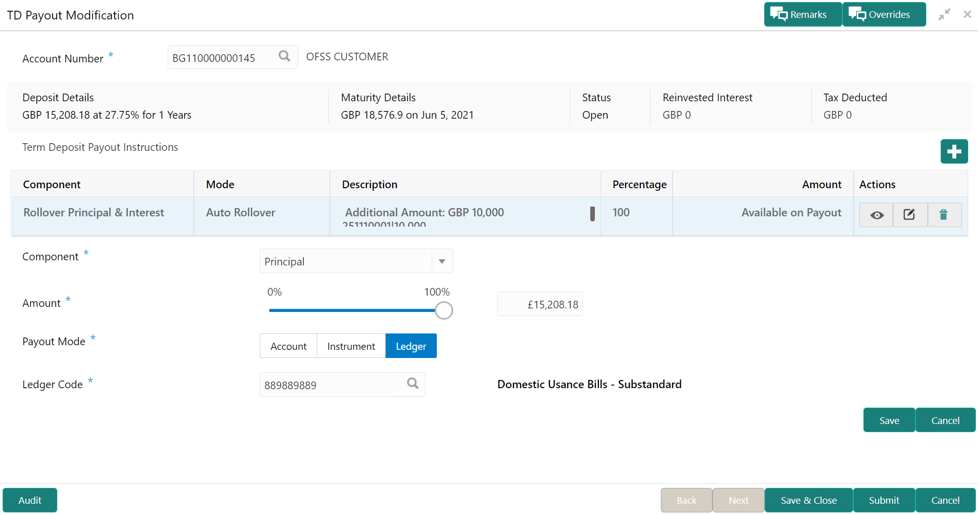Screen dimensions: 980x515
Task: Click the Open status value
Action: [x=595, y=115]
